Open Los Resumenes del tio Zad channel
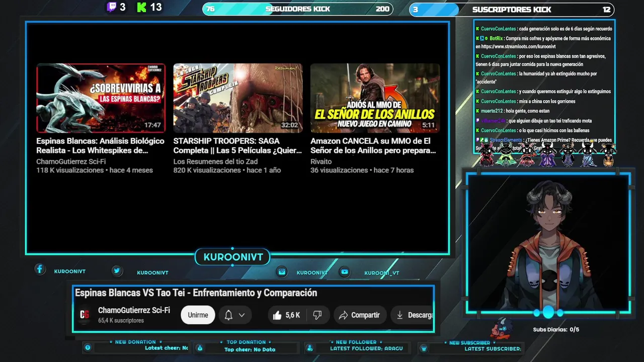Viewport: 644px width, 362px height. [215, 161]
